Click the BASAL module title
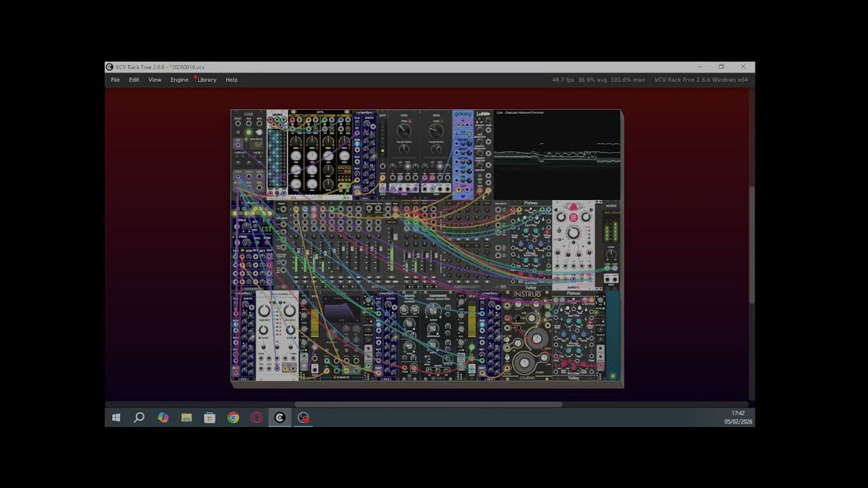Screen dimensions: 868x488 click(x=409, y=296)
